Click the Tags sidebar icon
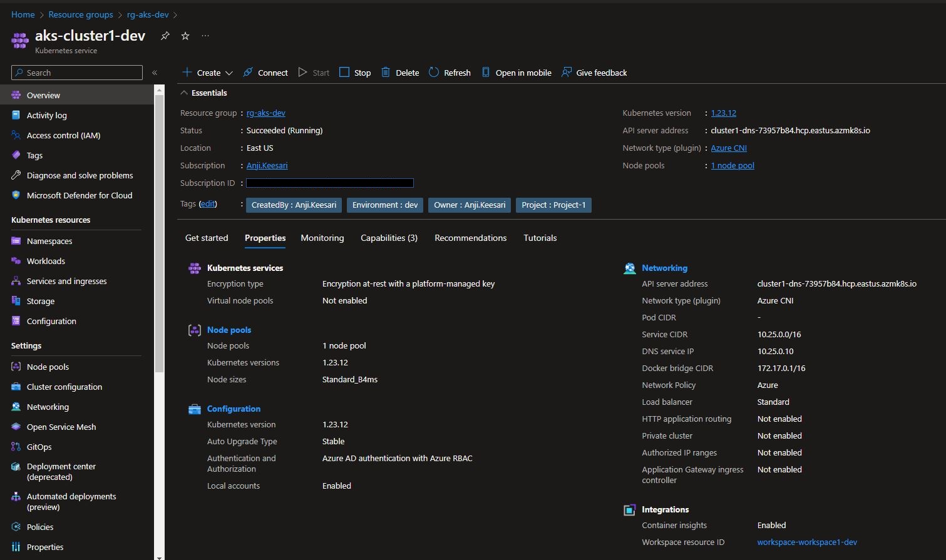 click(x=16, y=155)
